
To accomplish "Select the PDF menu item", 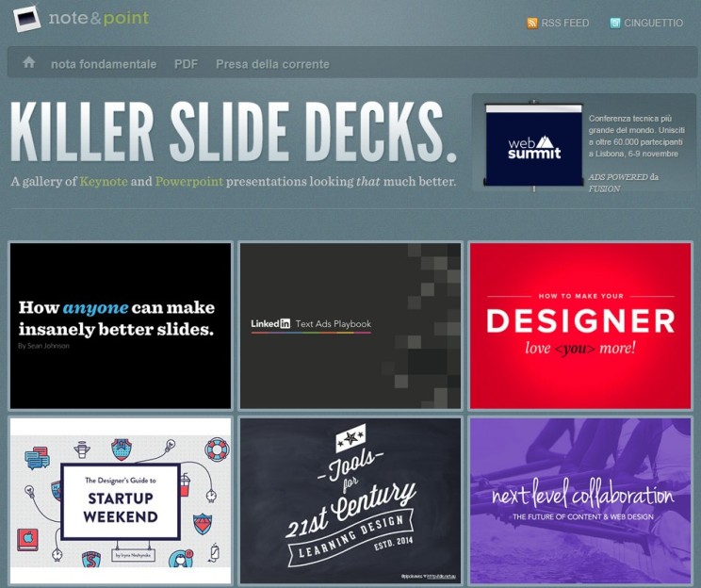I will point(186,64).
